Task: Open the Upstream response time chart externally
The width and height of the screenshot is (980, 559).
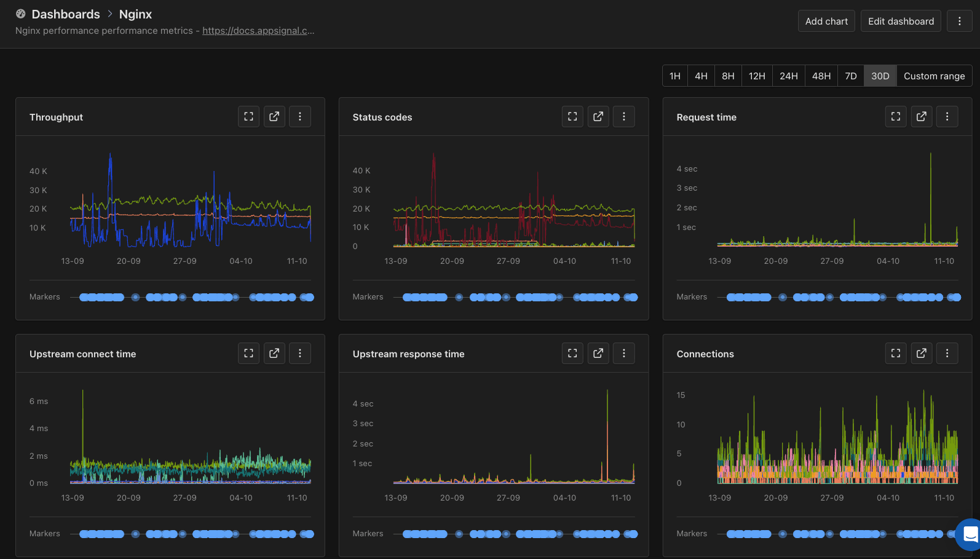Action: click(x=598, y=353)
